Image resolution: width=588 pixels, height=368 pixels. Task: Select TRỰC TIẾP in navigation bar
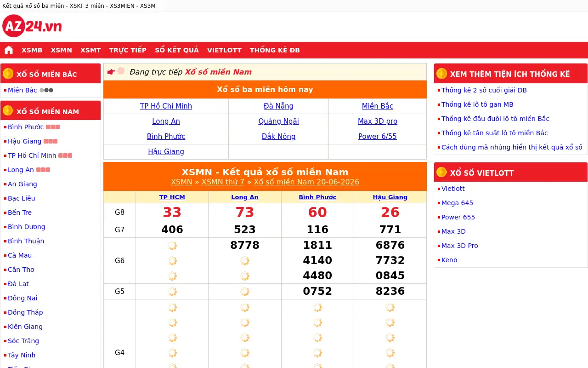[x=128, y=50]
